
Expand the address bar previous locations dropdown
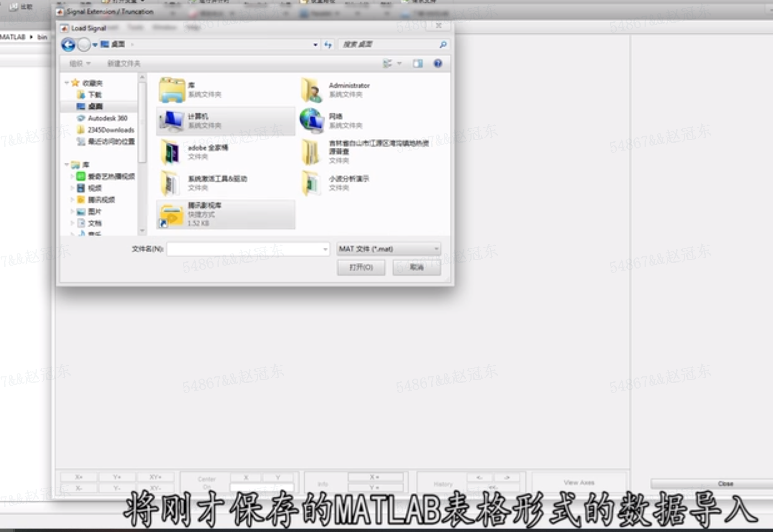[x=315, y=44]
